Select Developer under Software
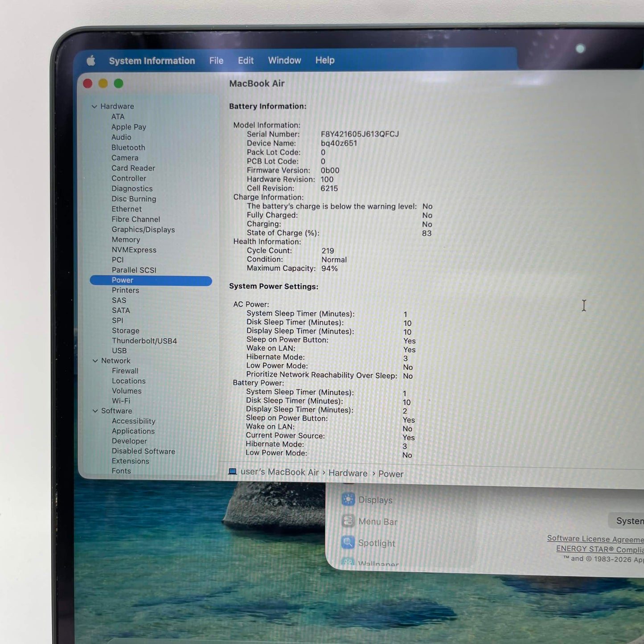644x644 pixels. point(129,441)
